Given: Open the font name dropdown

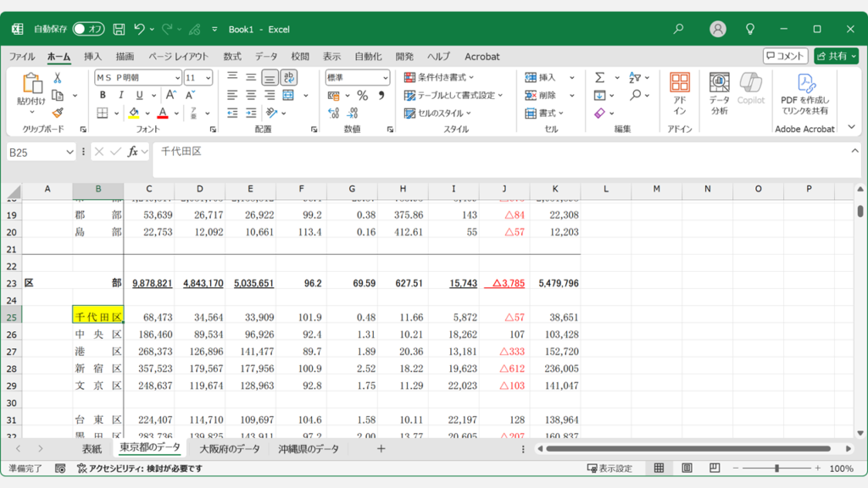Looking at the screenshot, I should click(177, 78).
